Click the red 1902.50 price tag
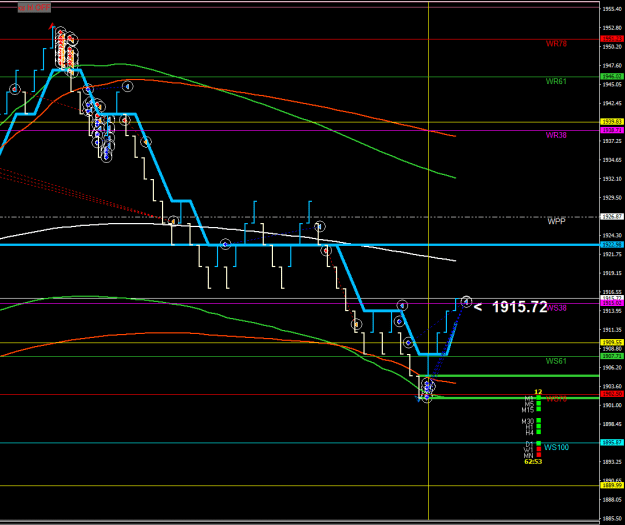 (x=612, y=394)
